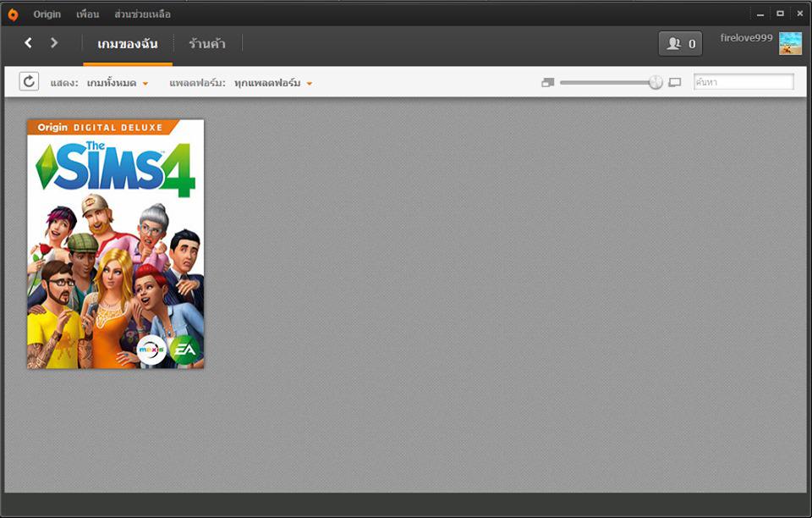
Task: Click the small tile size icon
Action: point(547,82)
